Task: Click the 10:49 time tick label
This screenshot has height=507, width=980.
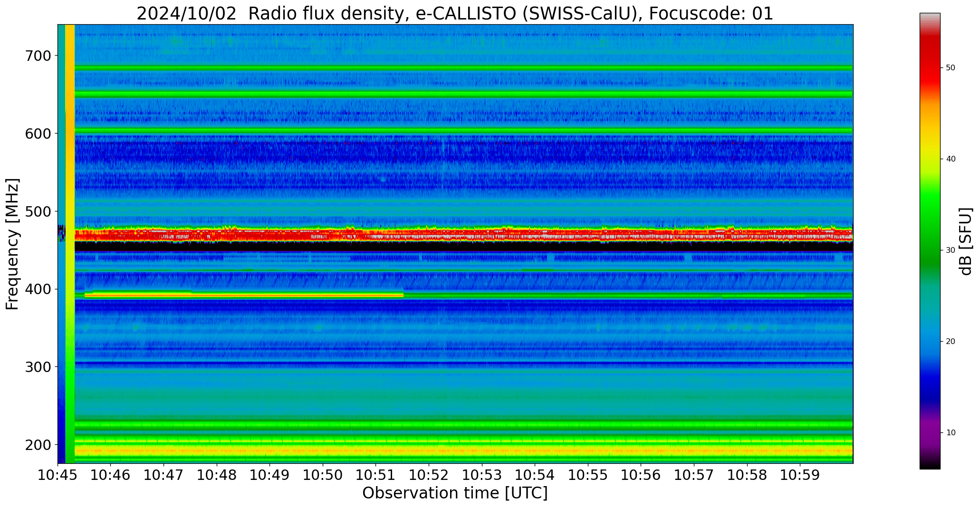Action: [x=270, y=475]
